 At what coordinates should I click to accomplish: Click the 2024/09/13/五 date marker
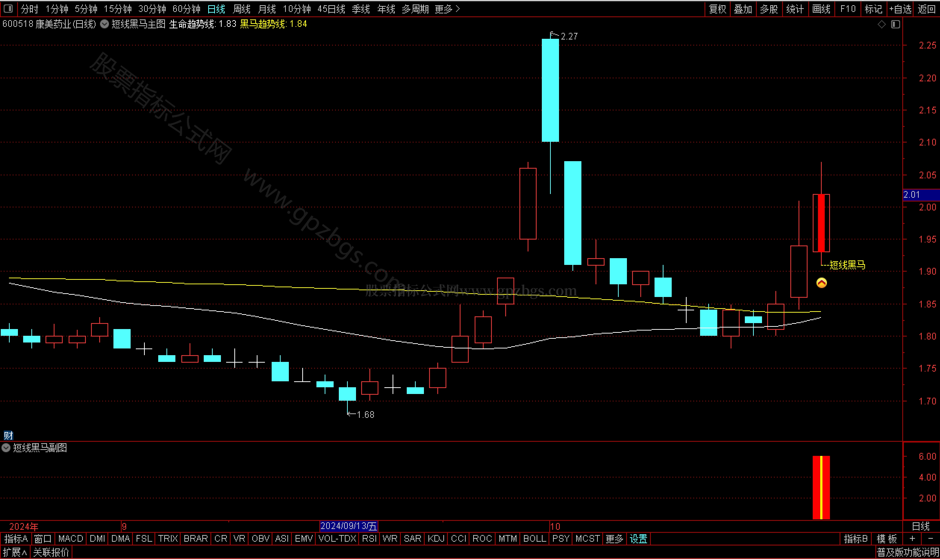tap(348, 526)
